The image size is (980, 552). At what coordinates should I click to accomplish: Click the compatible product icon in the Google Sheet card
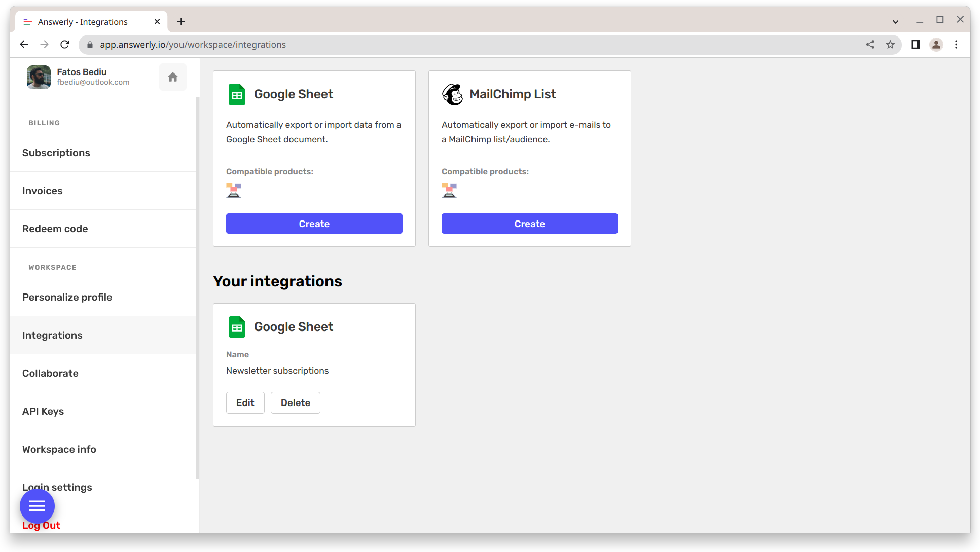click(234, 191)
